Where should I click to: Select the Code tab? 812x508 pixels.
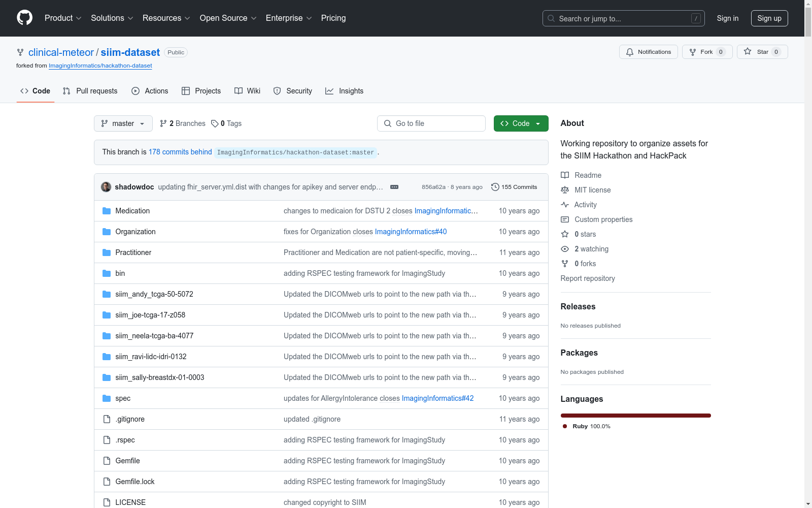35,91
